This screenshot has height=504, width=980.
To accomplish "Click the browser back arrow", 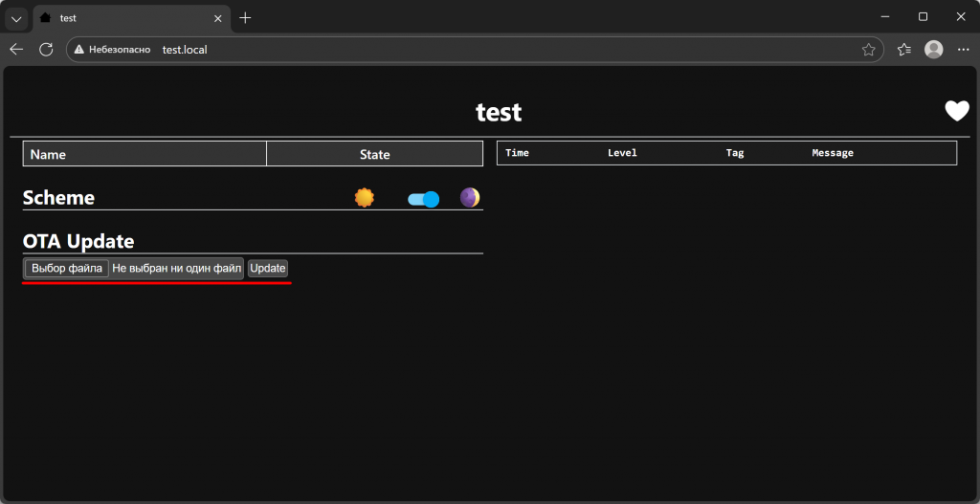I will (16, 50).
